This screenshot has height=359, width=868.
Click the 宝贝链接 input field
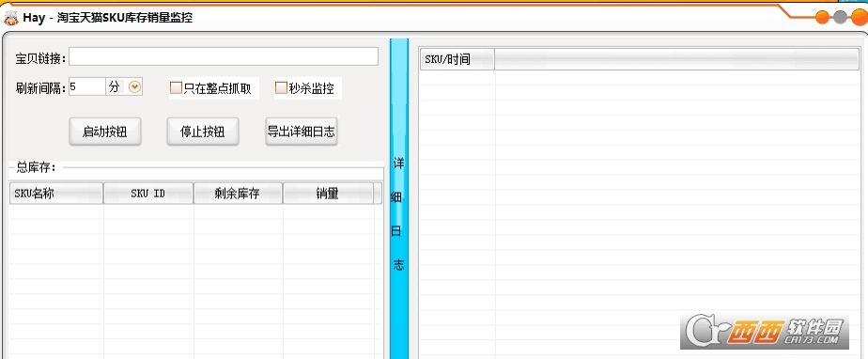click(x=224, y=56)
